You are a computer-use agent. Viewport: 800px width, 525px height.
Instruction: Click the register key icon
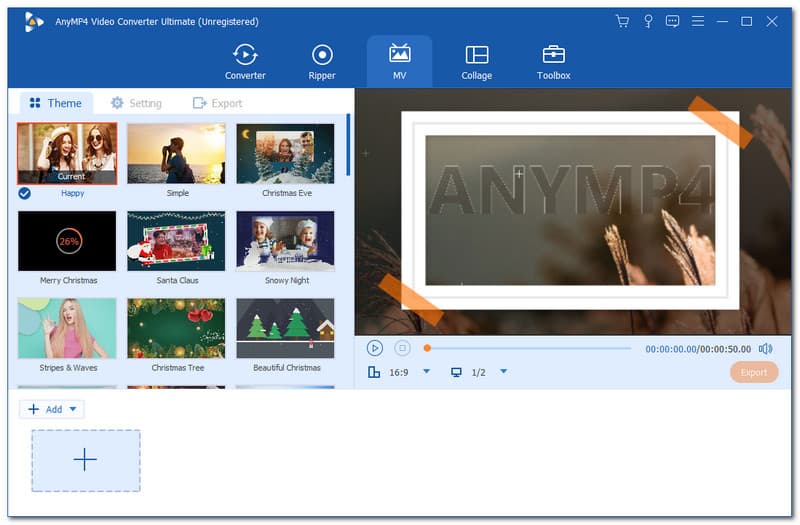(647, 21)
